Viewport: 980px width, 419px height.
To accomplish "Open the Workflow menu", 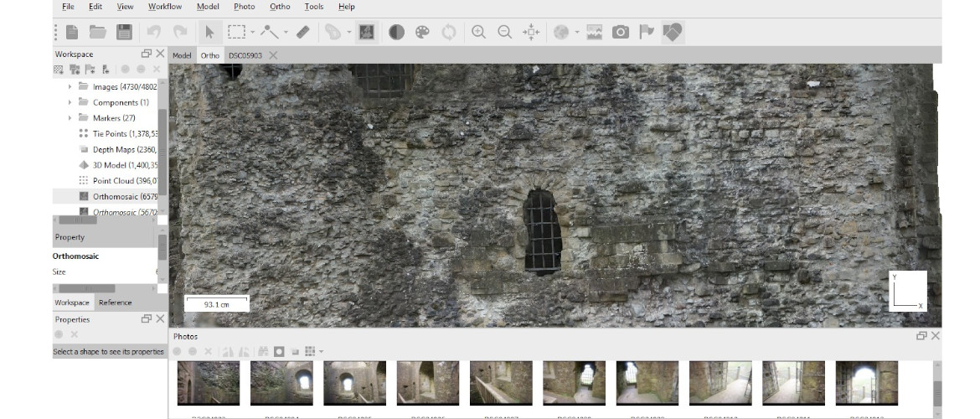I will [x=165, y=7].
